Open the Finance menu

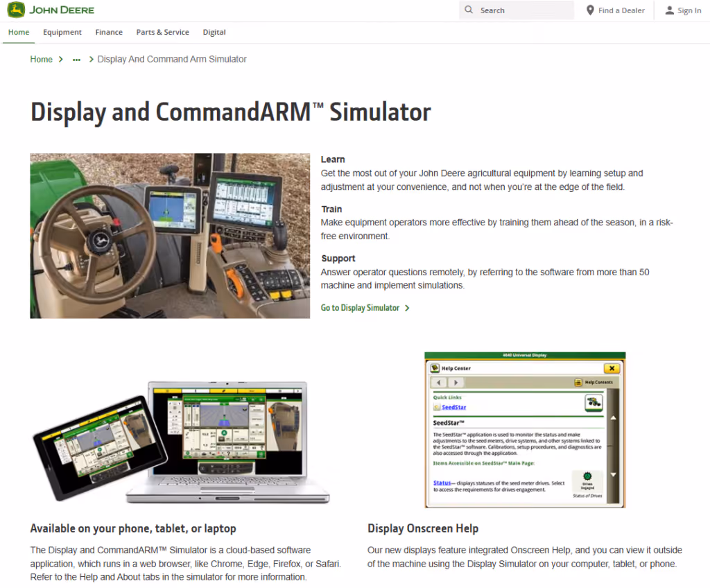point(109,32)
